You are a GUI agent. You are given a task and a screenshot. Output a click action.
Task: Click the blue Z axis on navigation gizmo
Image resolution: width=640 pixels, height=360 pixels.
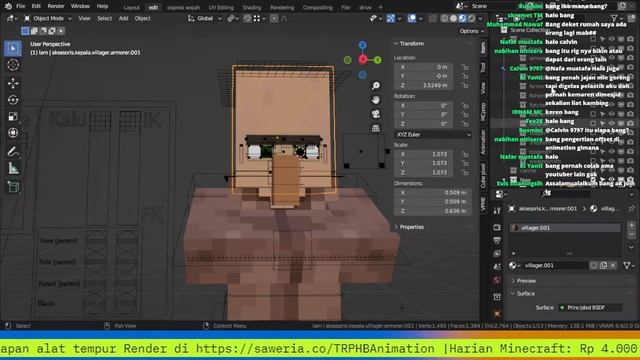(362, 45)
